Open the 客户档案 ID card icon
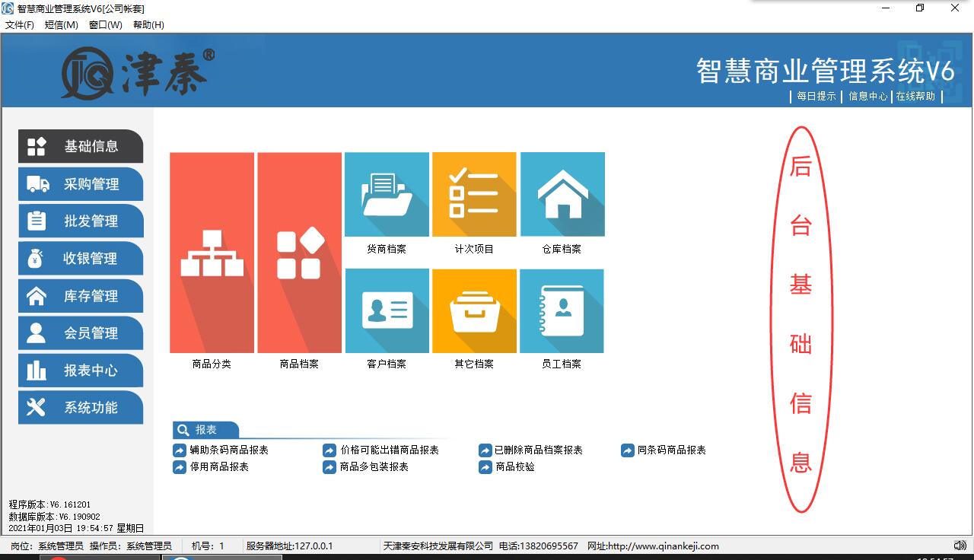This screenshot has height=560, width=974. 387,310
